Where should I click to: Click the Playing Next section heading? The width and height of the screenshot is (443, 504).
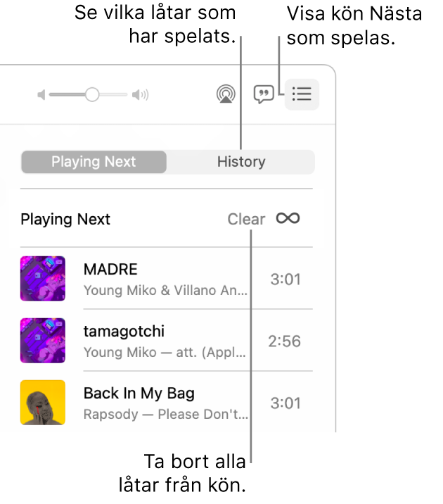65,219
